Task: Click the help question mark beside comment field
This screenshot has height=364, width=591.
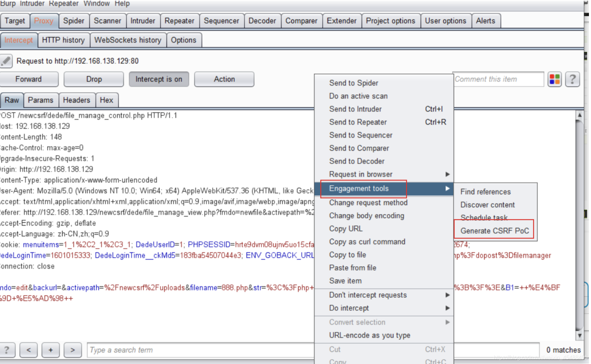Action: (x=572, y=79)
